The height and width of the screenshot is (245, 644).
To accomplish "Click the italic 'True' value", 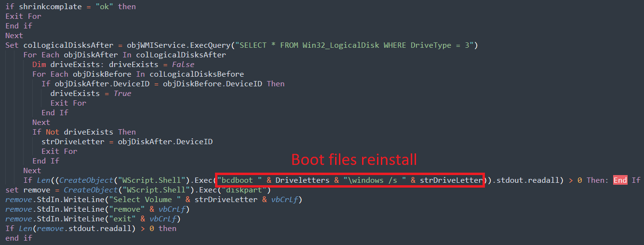I will tap(122, 94).
